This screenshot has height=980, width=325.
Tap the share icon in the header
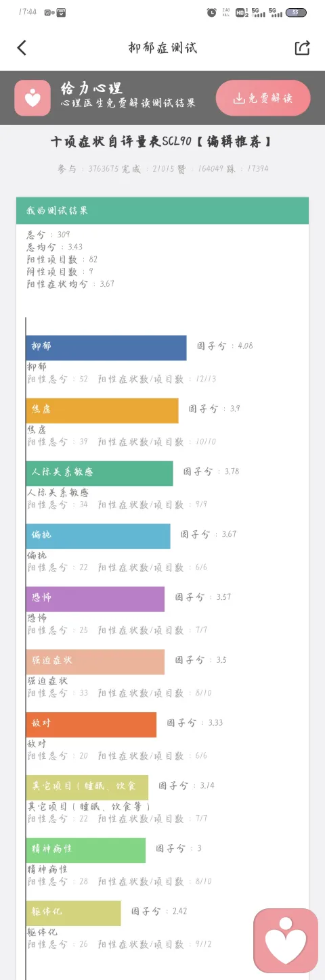coord(302,47)
